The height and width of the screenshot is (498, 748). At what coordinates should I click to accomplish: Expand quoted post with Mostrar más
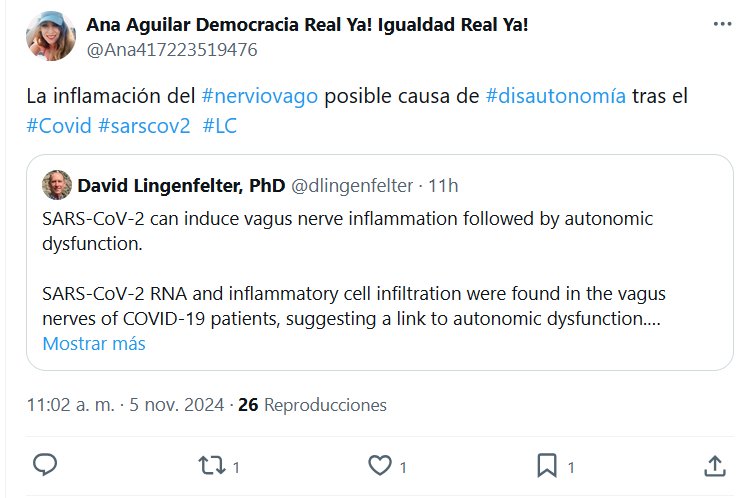click(94, 343)
